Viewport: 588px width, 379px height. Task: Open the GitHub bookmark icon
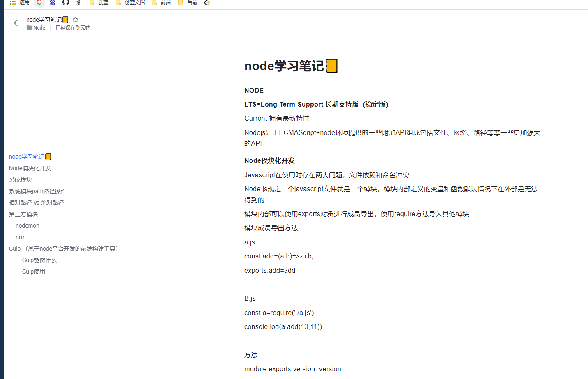click(66, 2)
